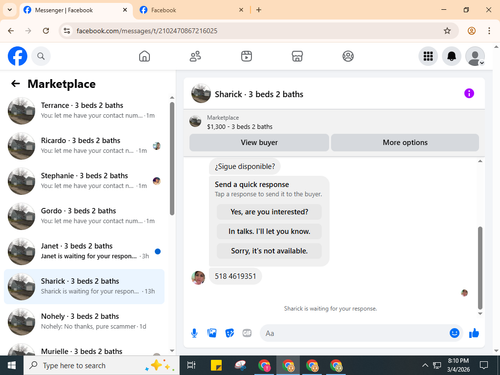Image resolution: width=500 pixels, height=375 pixels.
Task: Click the taskbar search box
Action: (101, 365)
